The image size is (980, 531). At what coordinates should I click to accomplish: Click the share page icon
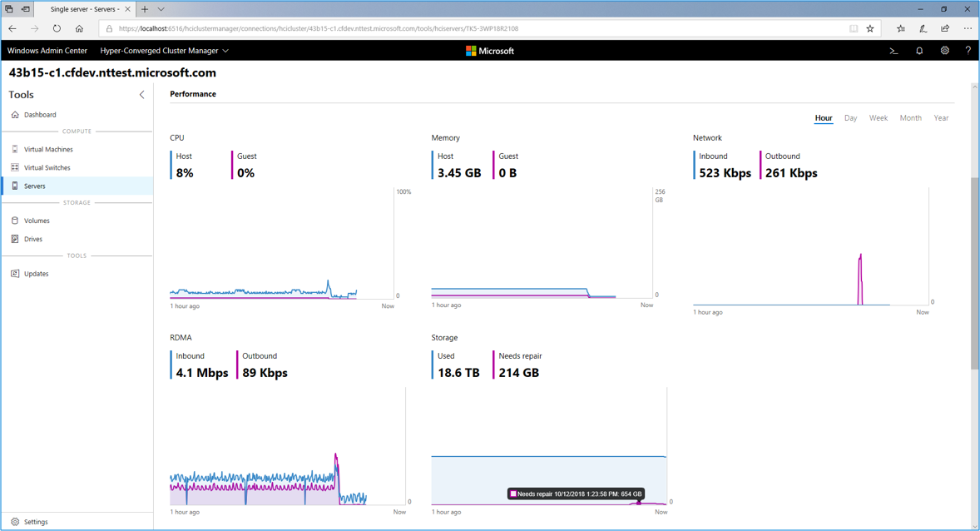945,29
